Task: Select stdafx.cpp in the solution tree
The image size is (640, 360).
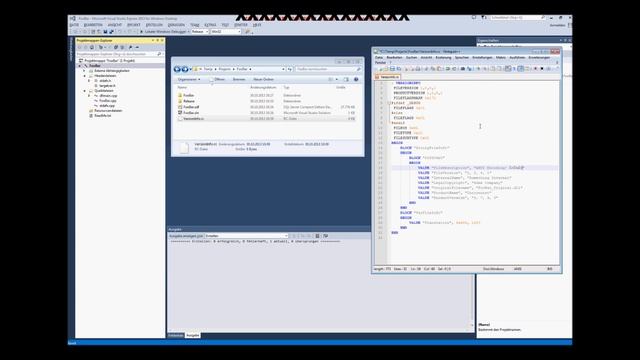Action: pyautogui.click(x=107, y=105)
